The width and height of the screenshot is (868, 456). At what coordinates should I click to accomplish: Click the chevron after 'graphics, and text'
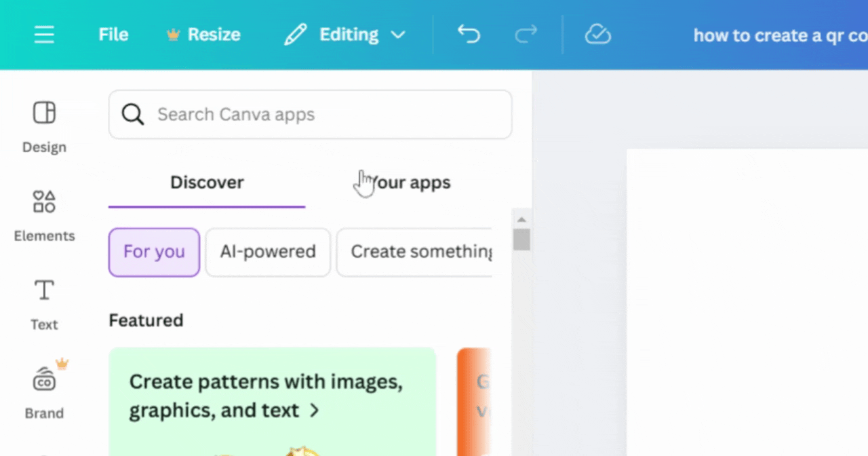[314, 411]
